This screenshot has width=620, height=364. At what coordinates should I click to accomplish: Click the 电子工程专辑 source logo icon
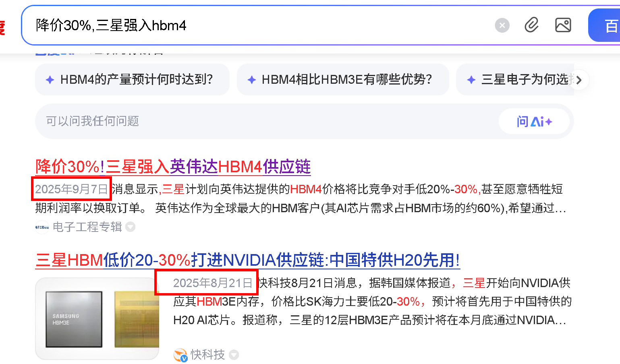tap(42, 227)
